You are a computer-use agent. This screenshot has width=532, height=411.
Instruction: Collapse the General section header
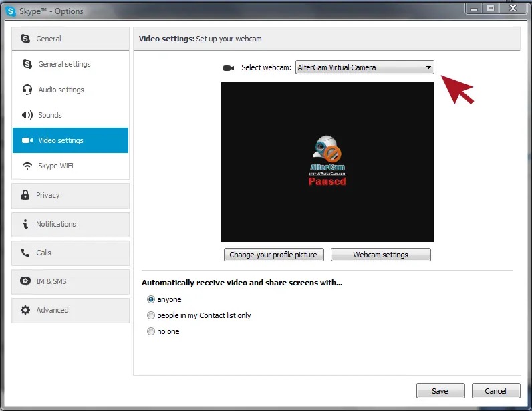(71, 39)
